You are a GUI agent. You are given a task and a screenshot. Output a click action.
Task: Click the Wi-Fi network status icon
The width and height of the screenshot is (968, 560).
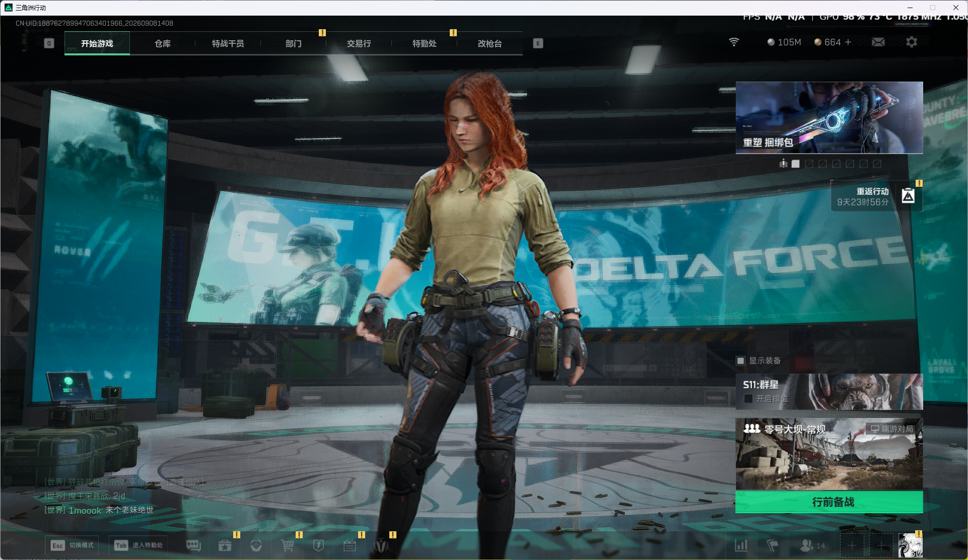734,42
